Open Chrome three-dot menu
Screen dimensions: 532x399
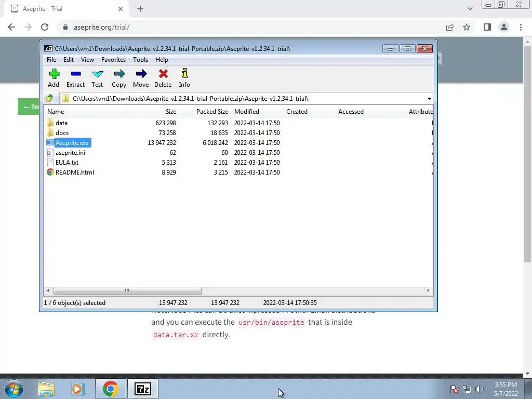(x=521, y=27)
